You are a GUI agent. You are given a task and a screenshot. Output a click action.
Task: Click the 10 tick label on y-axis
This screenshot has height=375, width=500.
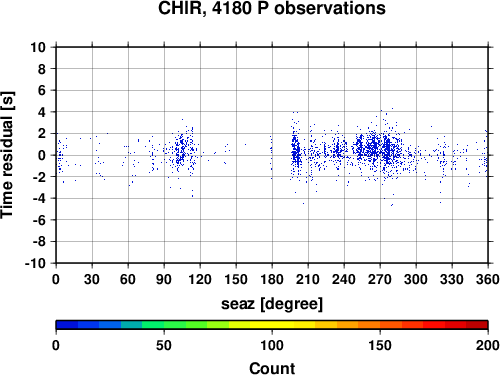click(38, 47)
